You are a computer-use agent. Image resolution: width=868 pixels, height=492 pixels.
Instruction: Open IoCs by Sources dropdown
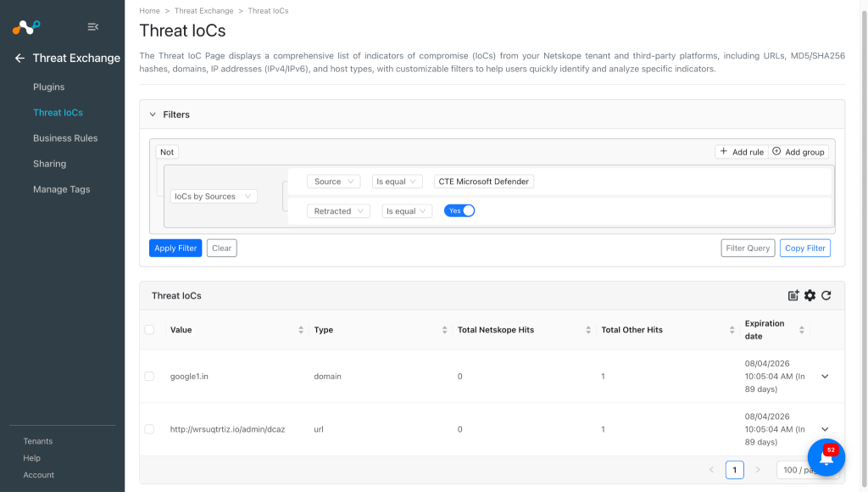tap(213, 196)
